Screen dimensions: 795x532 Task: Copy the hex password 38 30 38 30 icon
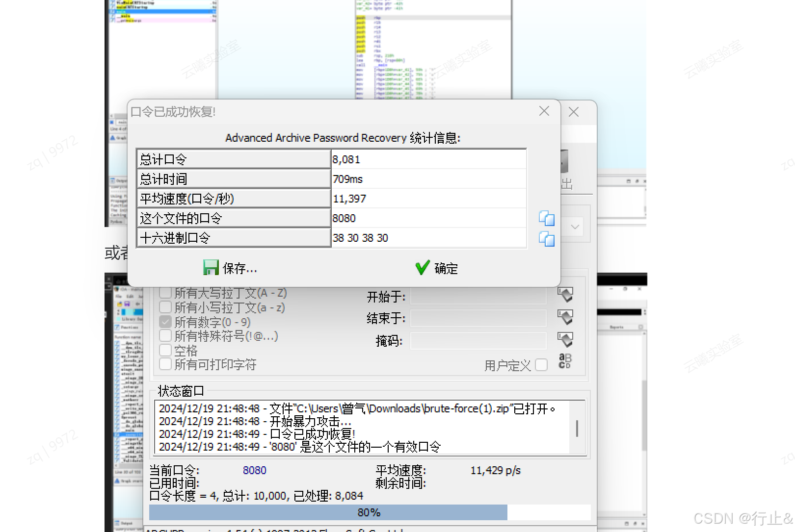(547, 239)
